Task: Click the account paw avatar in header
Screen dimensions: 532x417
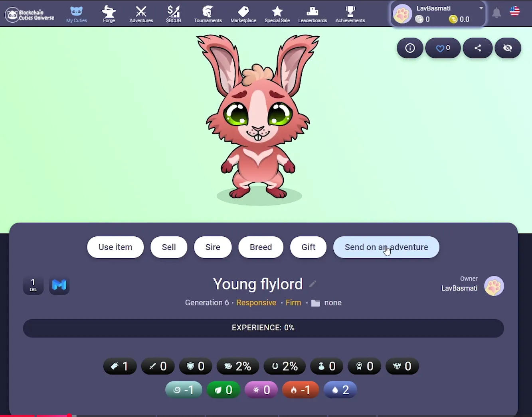Action: coord(402,14)
